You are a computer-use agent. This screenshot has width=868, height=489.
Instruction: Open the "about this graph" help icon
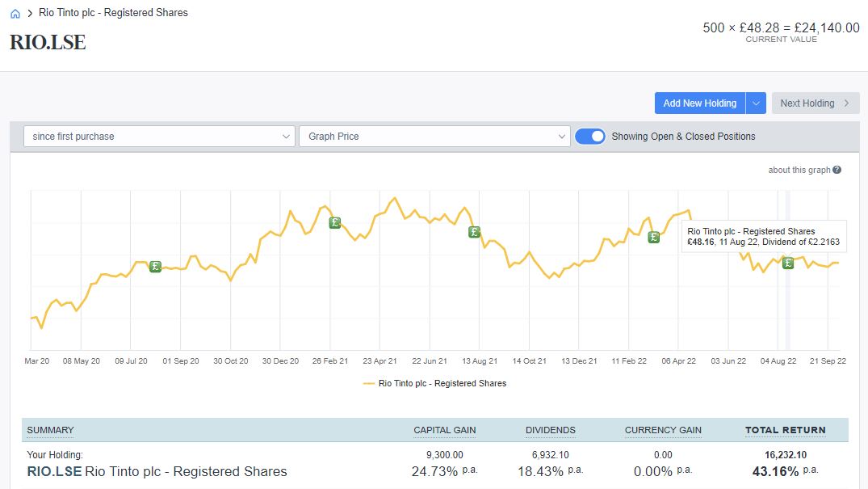click(837, 170)
